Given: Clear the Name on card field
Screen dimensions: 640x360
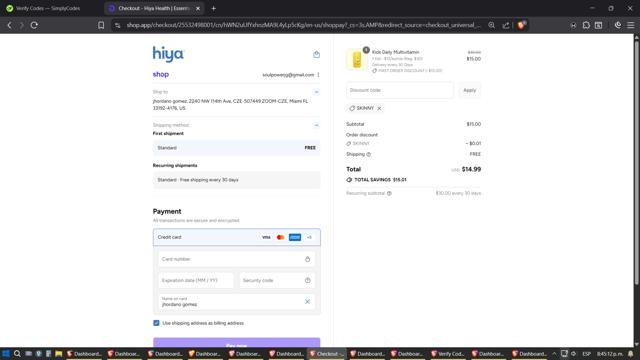Looking at the screenshot, I should coord(307,302).
